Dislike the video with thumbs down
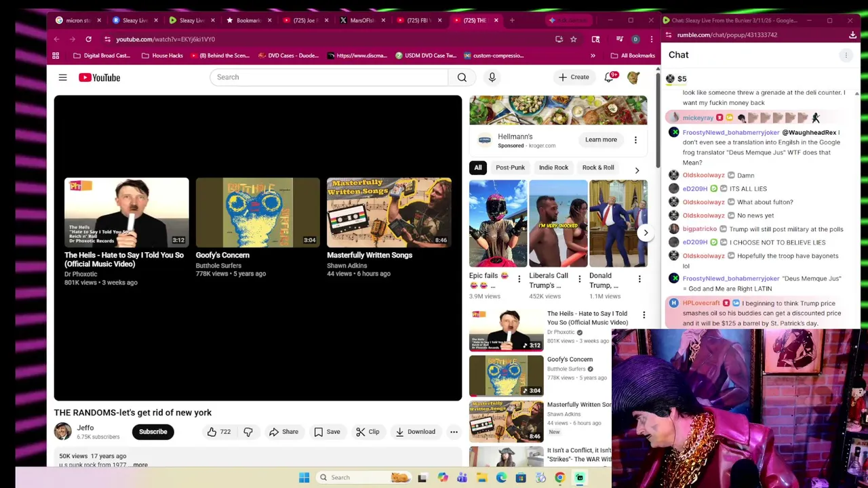Image resolution: width=868 pixels, height=488 pixels. [248, 432]
